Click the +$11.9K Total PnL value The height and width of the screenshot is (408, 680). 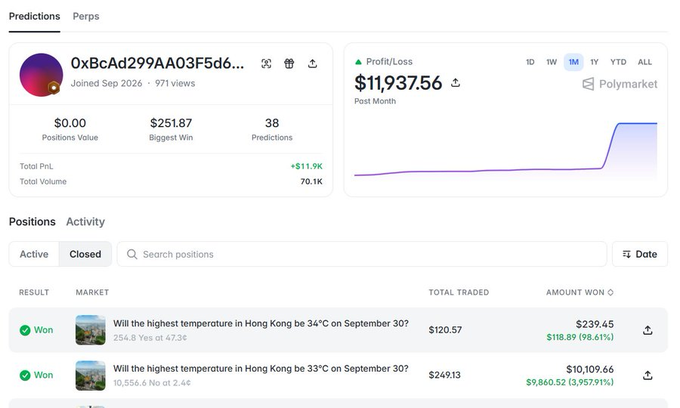click(x=306, y=166)
